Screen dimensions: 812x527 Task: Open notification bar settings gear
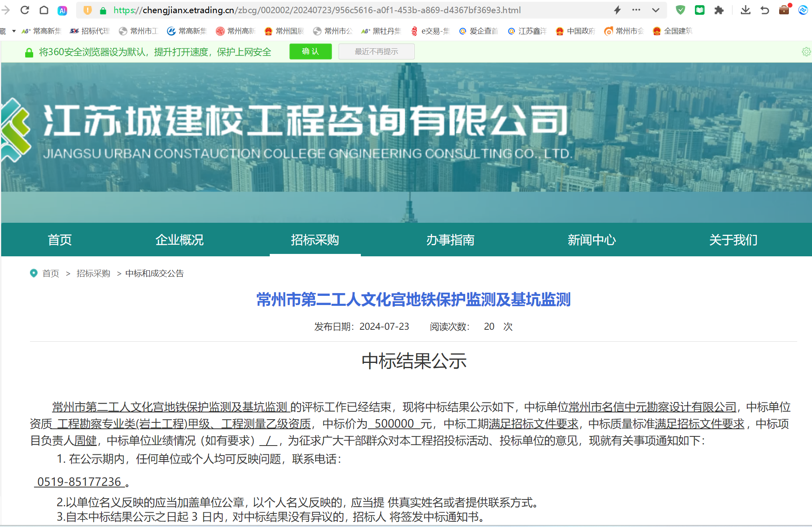(x=806, y=52)
